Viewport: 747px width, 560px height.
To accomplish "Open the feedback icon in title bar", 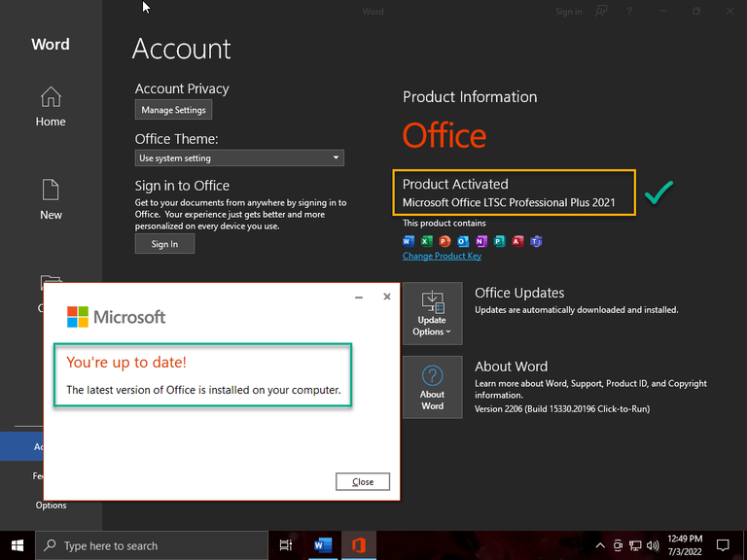I will (x=601, y=11).
